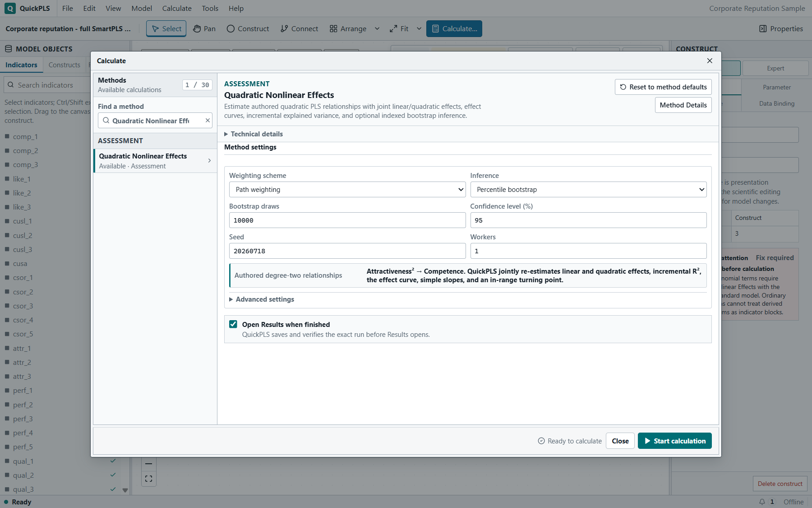Open the Fit dropdown arrow
Viewport: 812px width, 508px height.
tap(419, 28)
